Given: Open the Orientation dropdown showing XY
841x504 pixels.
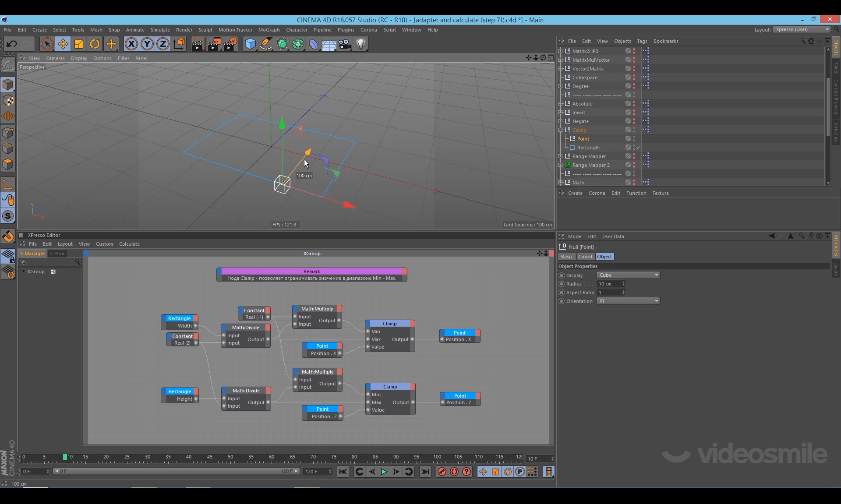Looking at the screenshot, I should coord(628,301).
